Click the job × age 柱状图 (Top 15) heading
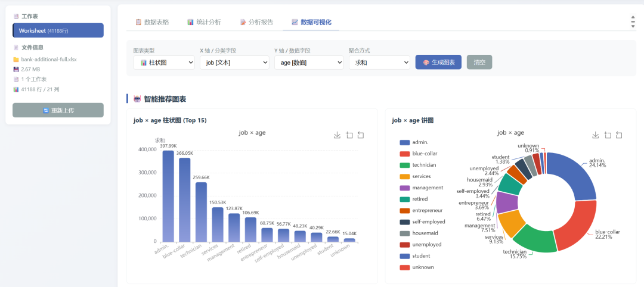 click(x=170, y=120)
